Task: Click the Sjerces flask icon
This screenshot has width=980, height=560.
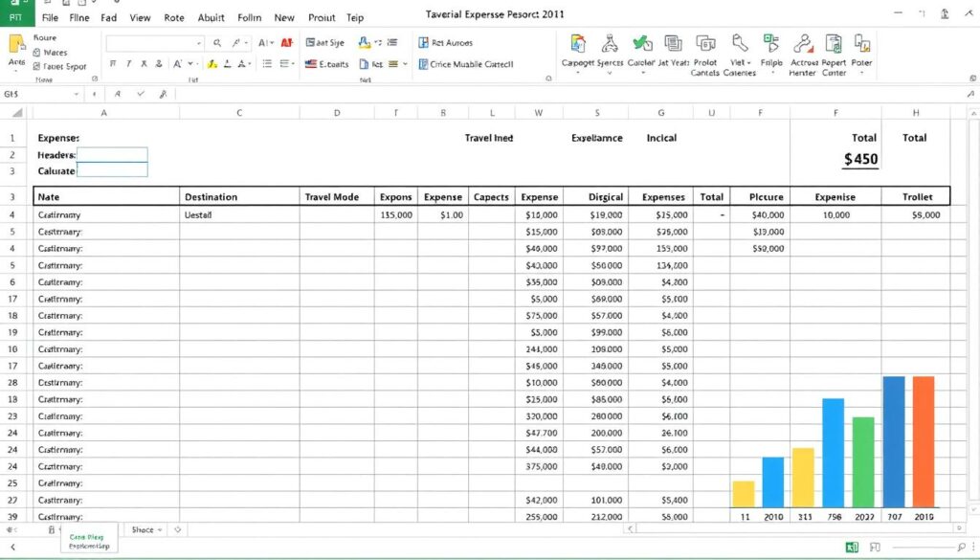Action: pos(610,44)
